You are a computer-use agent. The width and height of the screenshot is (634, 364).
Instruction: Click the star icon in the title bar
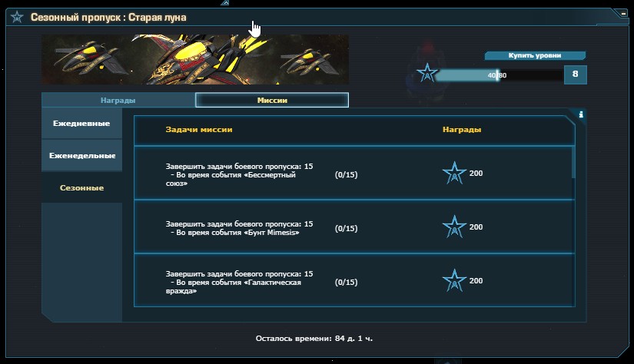(x=17, y=18)
